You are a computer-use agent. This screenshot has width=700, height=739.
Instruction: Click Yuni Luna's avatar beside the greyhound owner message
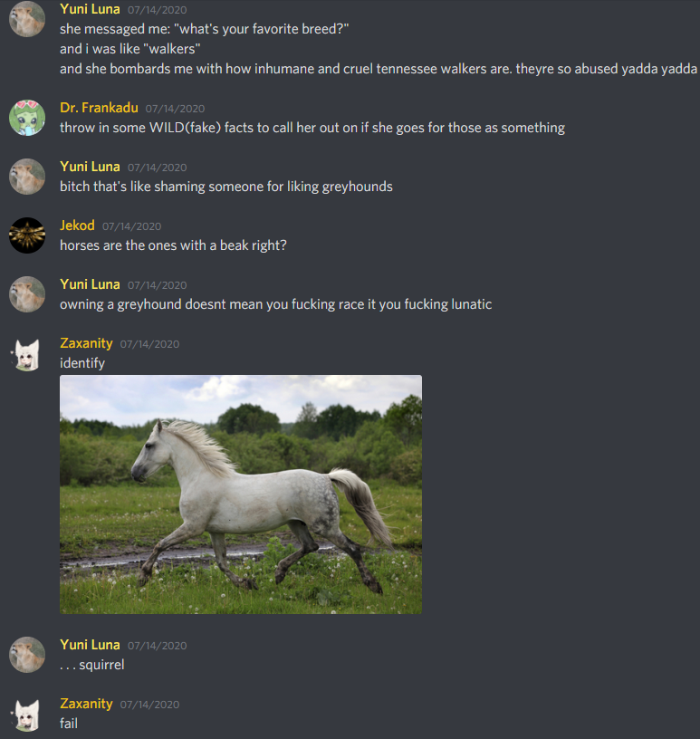pos(27,294)
